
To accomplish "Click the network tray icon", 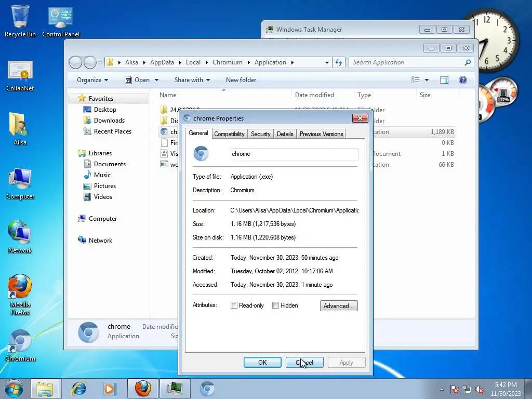I will [467, 389].
